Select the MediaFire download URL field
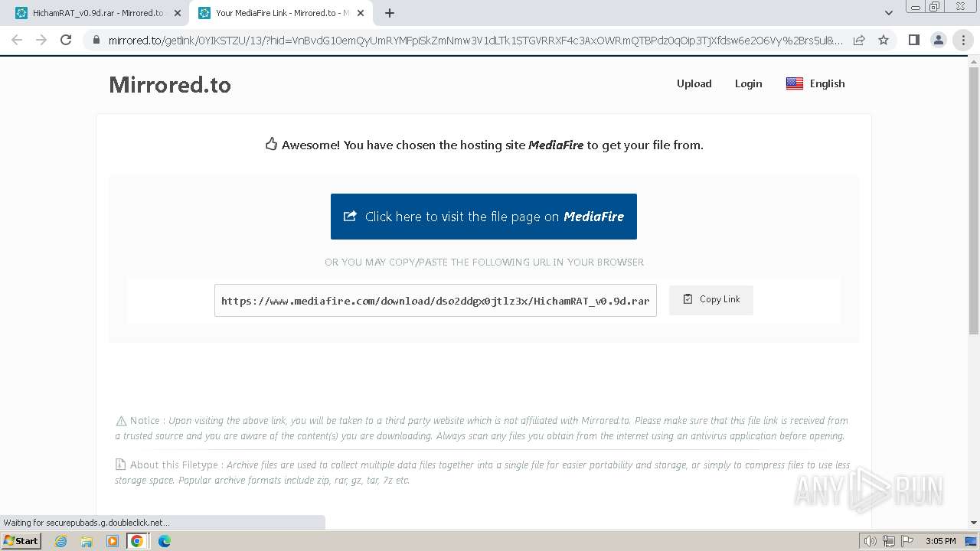 [x=436, y=300]
